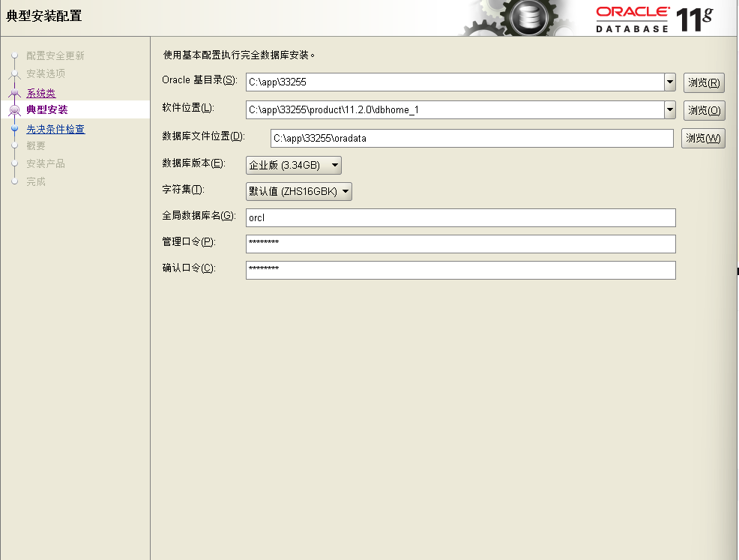The width and height of the screenshot is (739, 560).
Task: Click 浏览(R) button for Oracle base
Action: [704, 82]
